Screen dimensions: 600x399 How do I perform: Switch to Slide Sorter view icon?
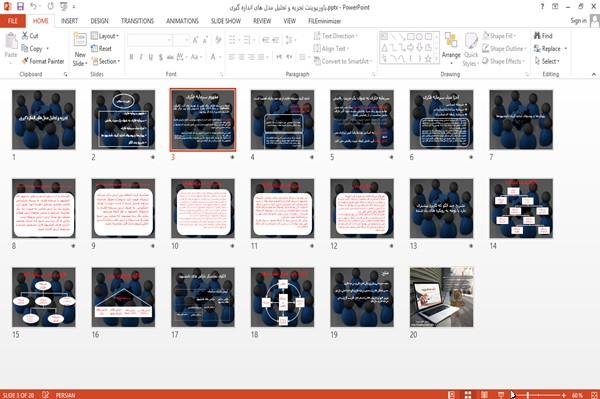coord(468,395)
